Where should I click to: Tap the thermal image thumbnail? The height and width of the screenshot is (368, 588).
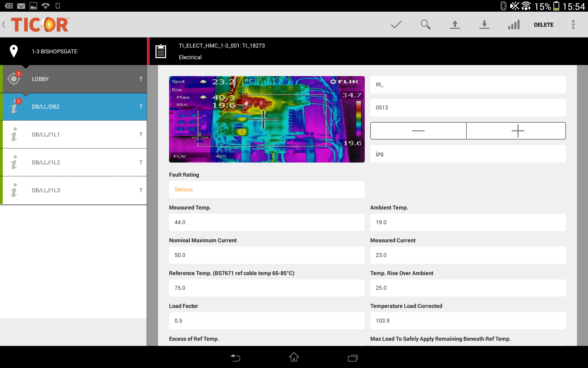(267, 119)
